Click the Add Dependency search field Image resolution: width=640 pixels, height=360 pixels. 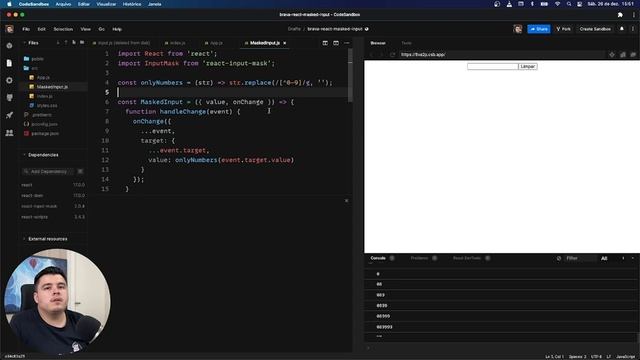pos(49,171)
